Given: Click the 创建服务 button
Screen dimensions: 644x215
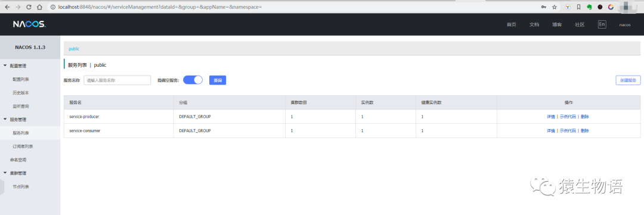Looking at the screenshot, I should pyautogui.click(x=628, y=80).
